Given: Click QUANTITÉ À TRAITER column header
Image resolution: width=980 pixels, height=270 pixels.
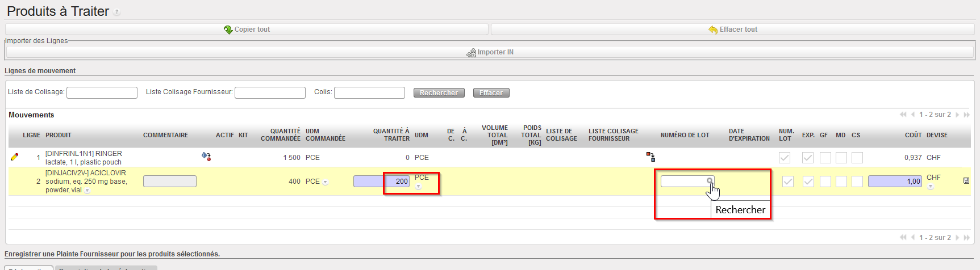Looking at the screenshot, I should pos(391,135).
